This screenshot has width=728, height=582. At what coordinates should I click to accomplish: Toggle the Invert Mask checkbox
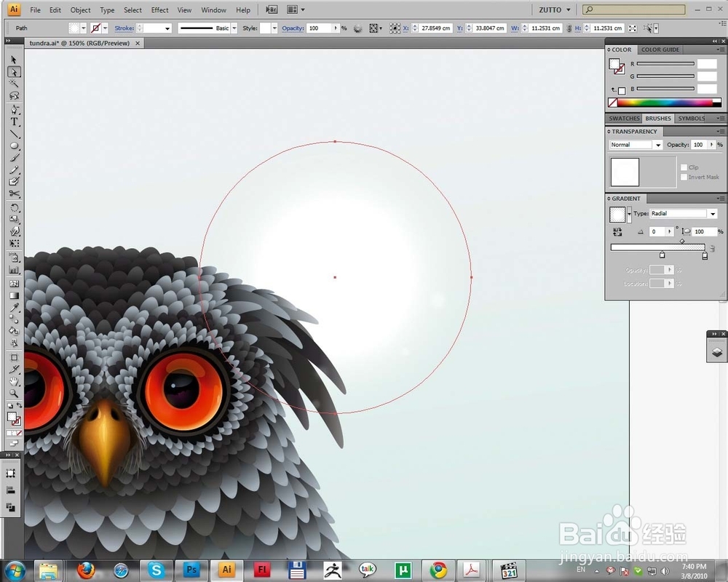click(x=684, y=177)
